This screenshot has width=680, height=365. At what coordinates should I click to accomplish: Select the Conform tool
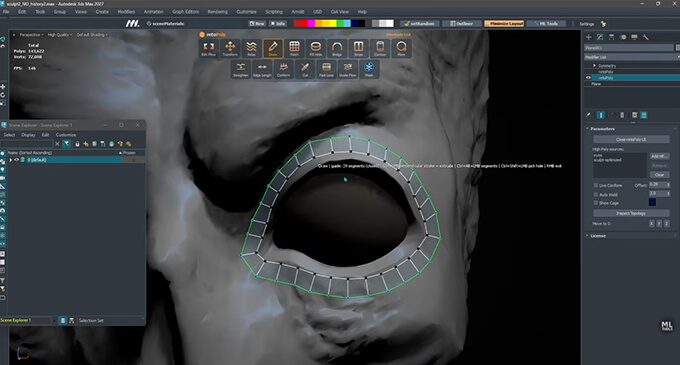(283, 69)
